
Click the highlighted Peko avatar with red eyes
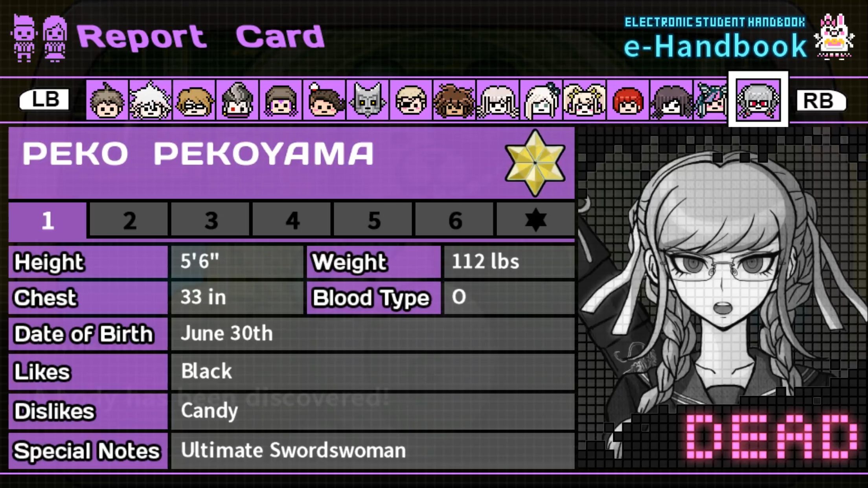tap(758, 99)
